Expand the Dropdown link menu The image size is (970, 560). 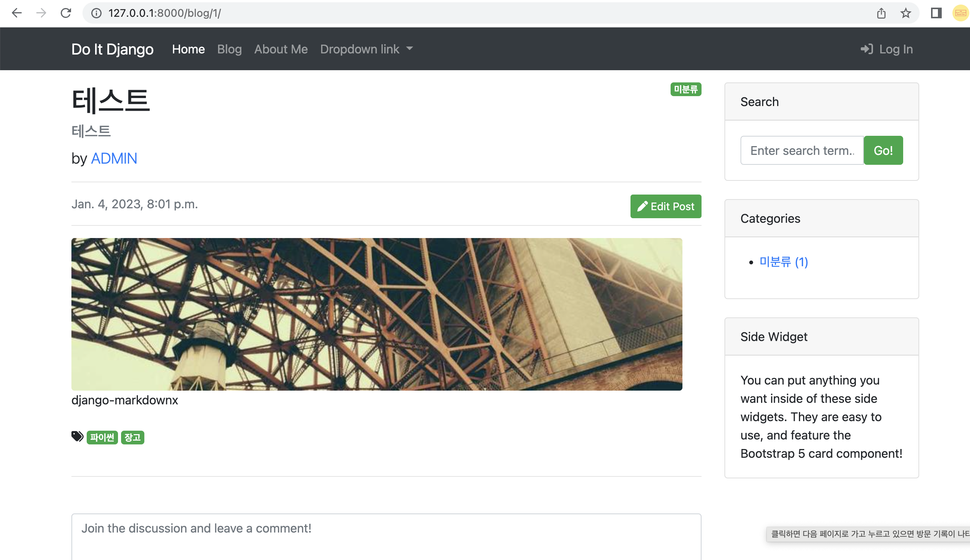click(366, 49)
